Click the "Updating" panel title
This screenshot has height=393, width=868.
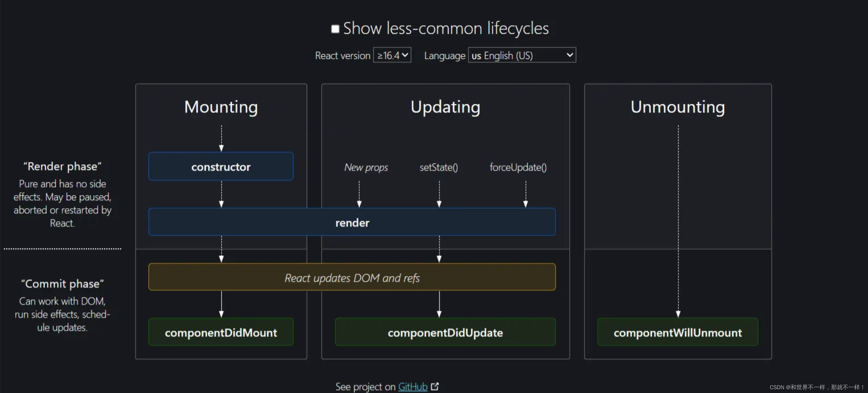[445, 107]
